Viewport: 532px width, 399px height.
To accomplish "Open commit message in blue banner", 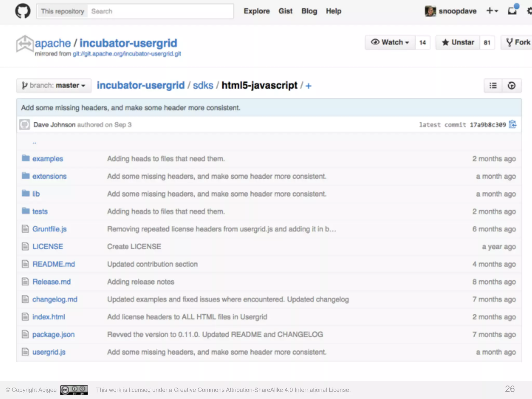I will tap(131, 108).
